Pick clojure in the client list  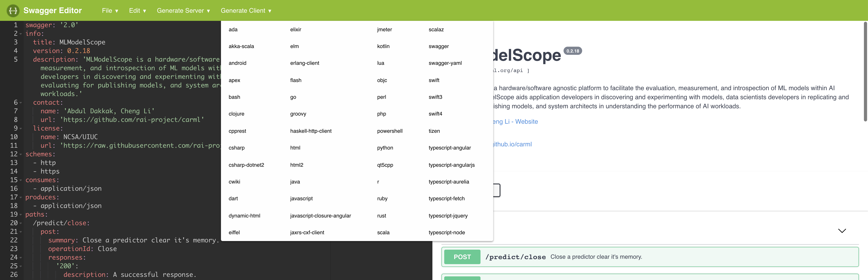pos(236,114)
